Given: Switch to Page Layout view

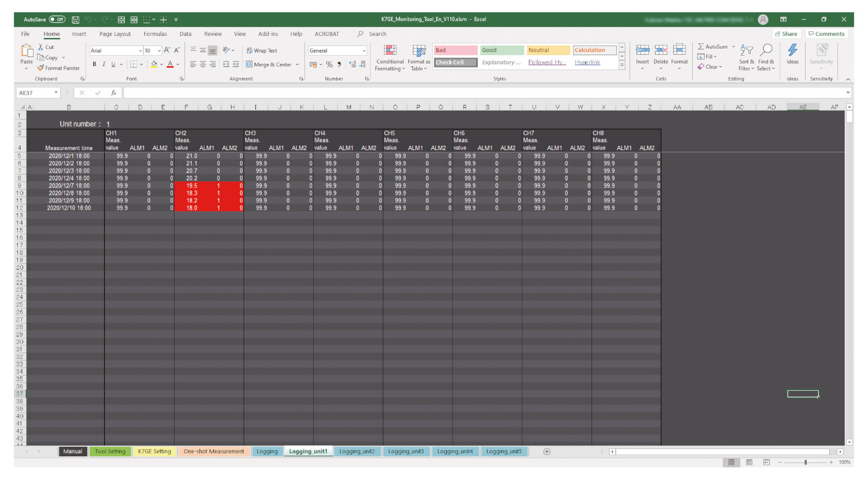Looking at the screenshot, I should tap(749, 462).
